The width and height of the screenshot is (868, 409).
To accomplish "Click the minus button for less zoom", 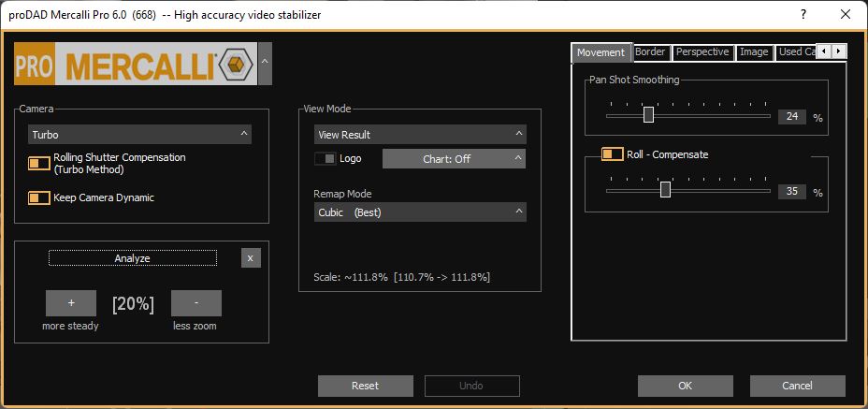I will [x=196, y=303].
